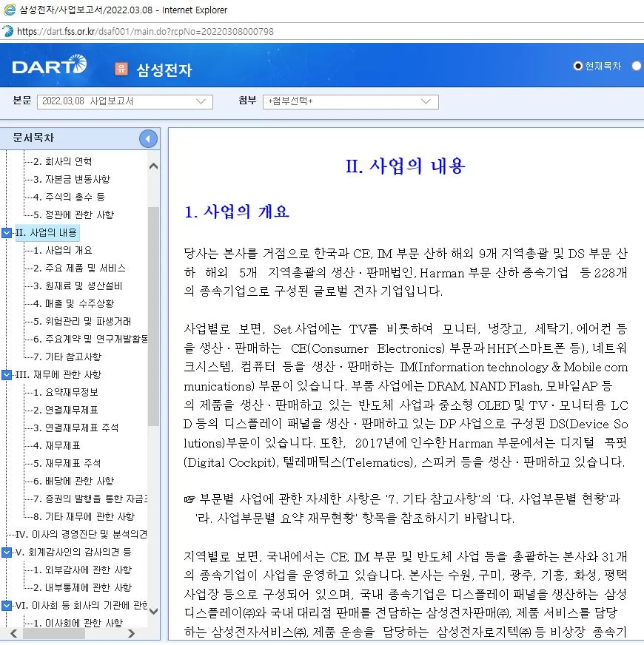The image size is (644, 645).
Task: Open the 첨부 +첨부선택+ dropdown
Action: pos(350,101)
